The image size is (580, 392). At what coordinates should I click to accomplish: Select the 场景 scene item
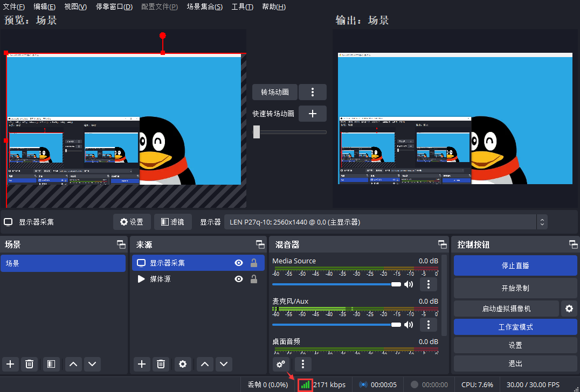[63, 263]
